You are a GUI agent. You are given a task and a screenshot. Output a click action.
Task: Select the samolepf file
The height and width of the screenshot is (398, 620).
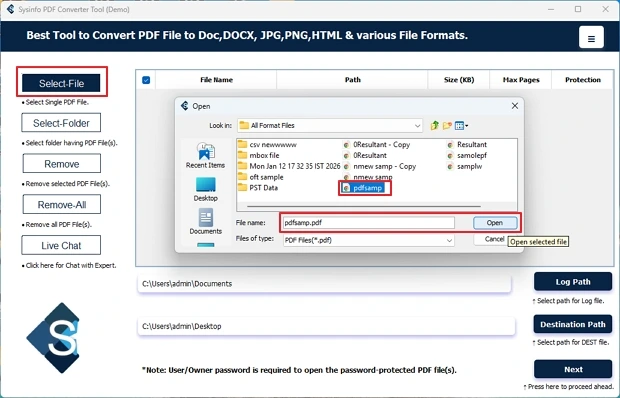(467, 155)
